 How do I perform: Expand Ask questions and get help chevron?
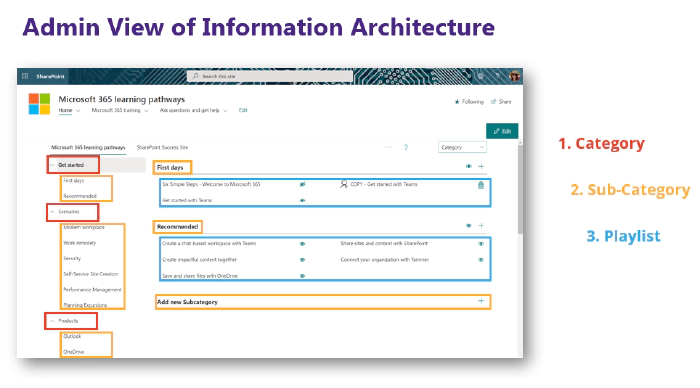(225, 111)
